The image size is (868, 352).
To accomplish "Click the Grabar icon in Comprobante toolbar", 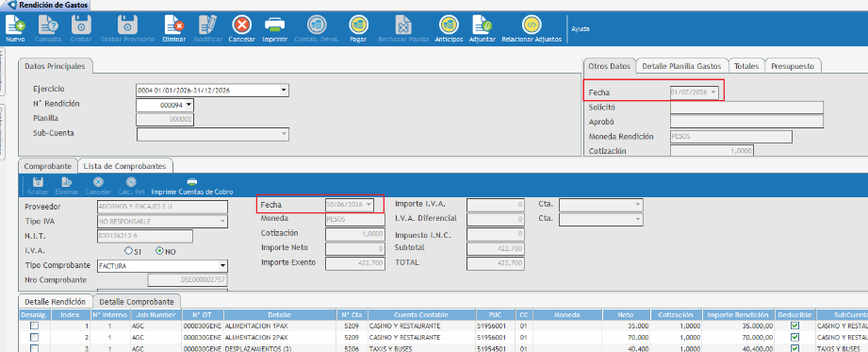I will [39, 182].
